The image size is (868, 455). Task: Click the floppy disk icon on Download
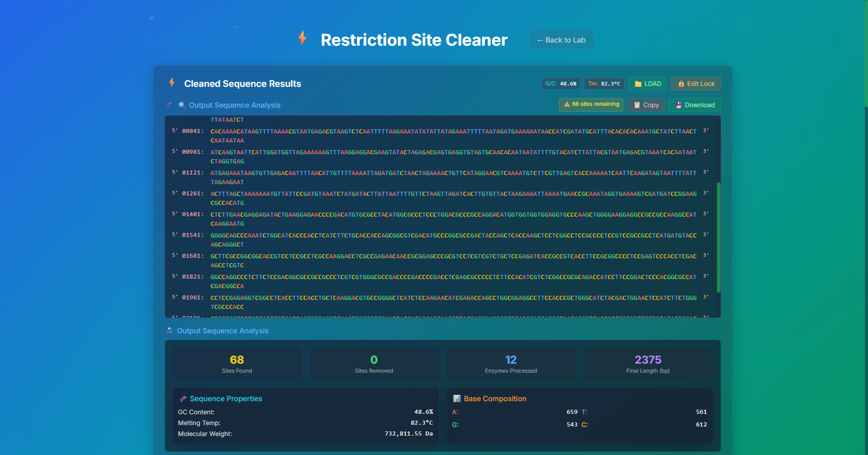click(678, 105)
